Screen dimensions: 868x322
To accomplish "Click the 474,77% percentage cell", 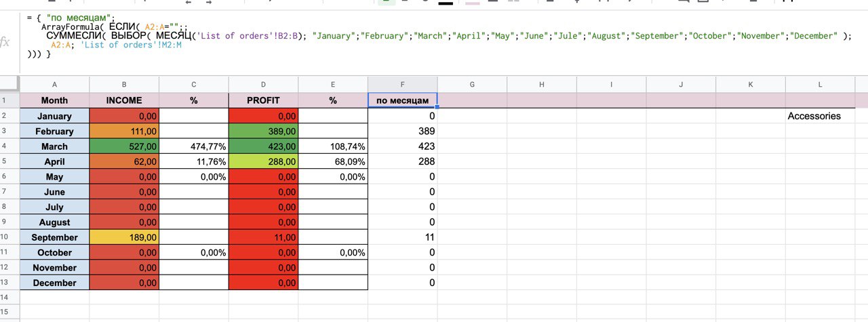I will point(194,146).
